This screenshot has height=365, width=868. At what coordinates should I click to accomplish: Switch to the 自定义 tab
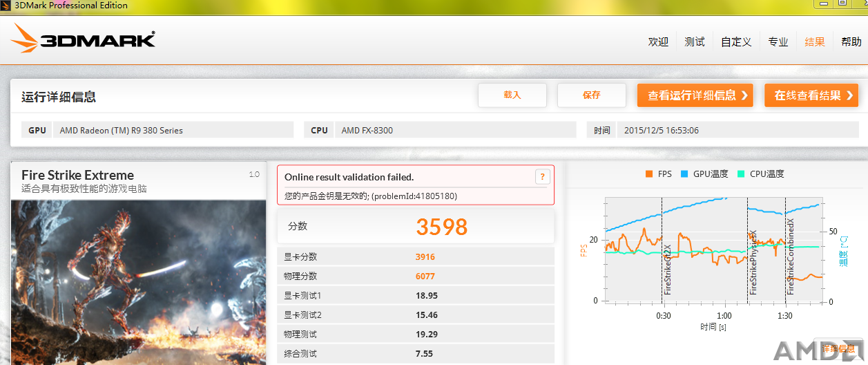pos(736,41)
